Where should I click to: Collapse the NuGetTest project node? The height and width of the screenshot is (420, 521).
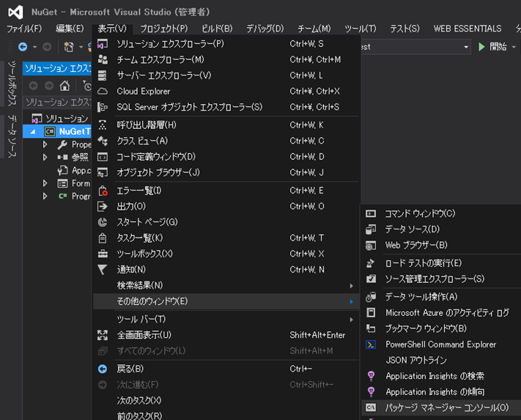click(x=32, y=132)
